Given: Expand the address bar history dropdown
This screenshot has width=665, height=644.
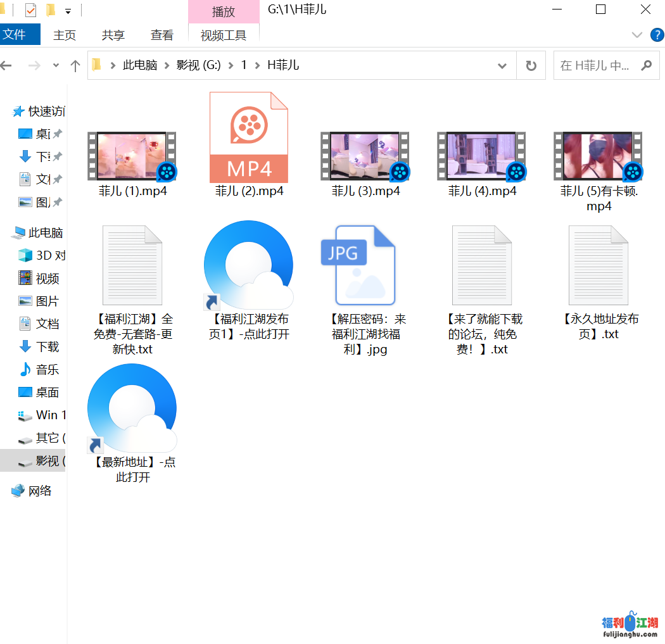Looking at the screenshot, I should pyautogui.click(x=502, y=66).
